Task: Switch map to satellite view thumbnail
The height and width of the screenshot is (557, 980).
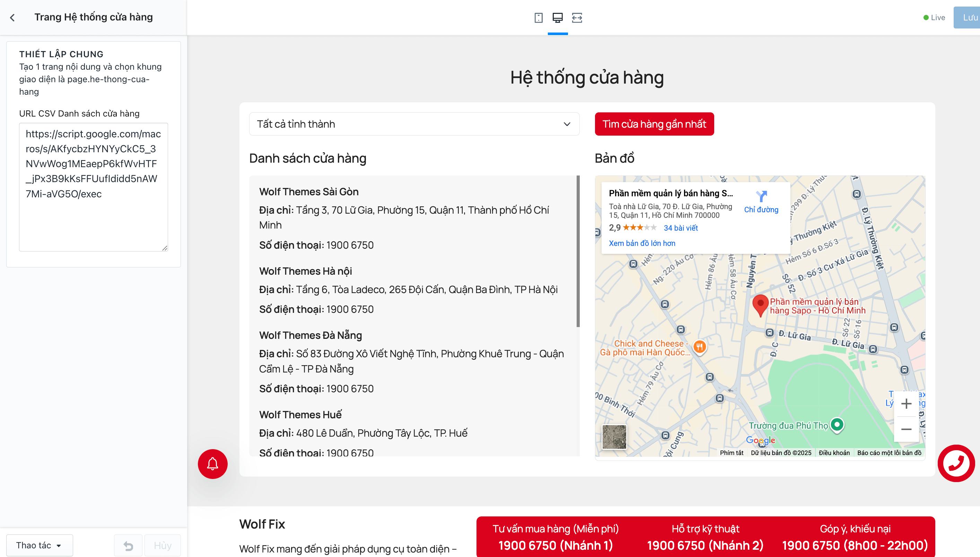Action: [614, 437]
